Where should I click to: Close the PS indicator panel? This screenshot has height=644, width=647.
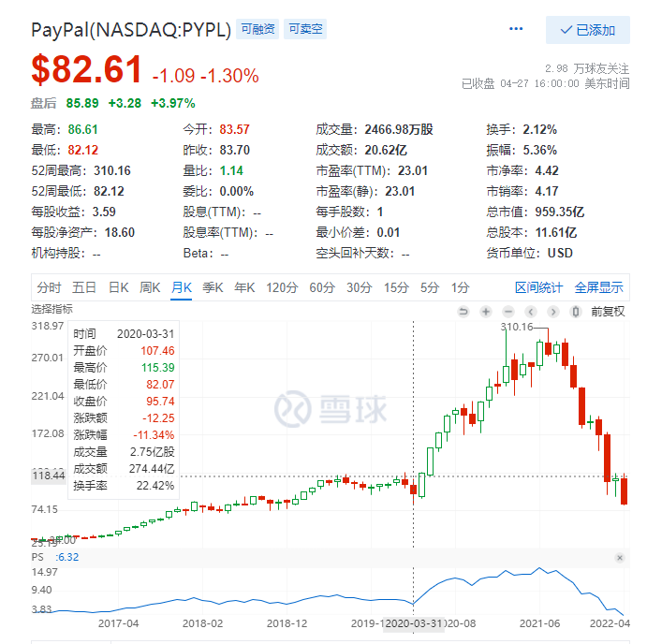[x=619, y=558]
